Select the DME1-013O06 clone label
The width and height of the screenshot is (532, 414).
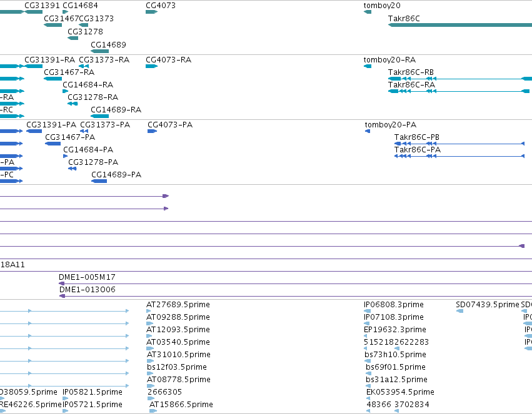pos(87,290)
